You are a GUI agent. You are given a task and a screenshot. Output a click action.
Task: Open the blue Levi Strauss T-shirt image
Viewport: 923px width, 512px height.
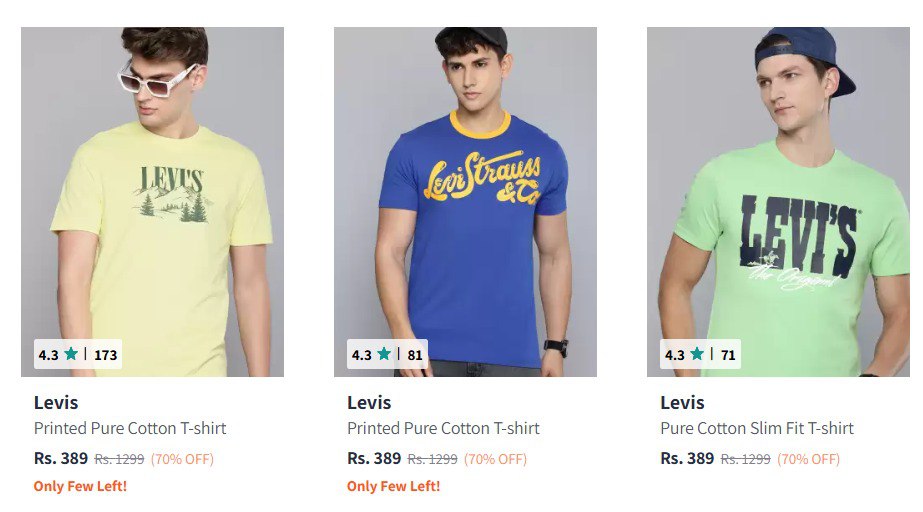coord(465,200)
